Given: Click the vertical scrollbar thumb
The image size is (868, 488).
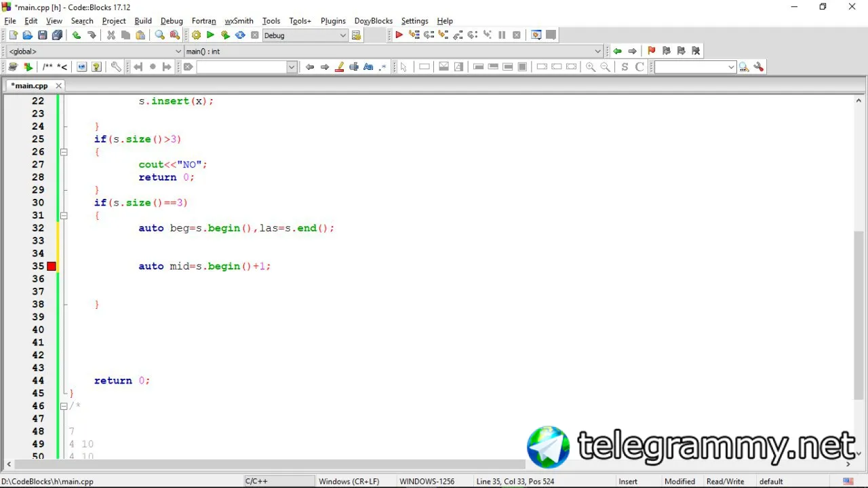Looking at the screenshot, I should click(859, 316).
